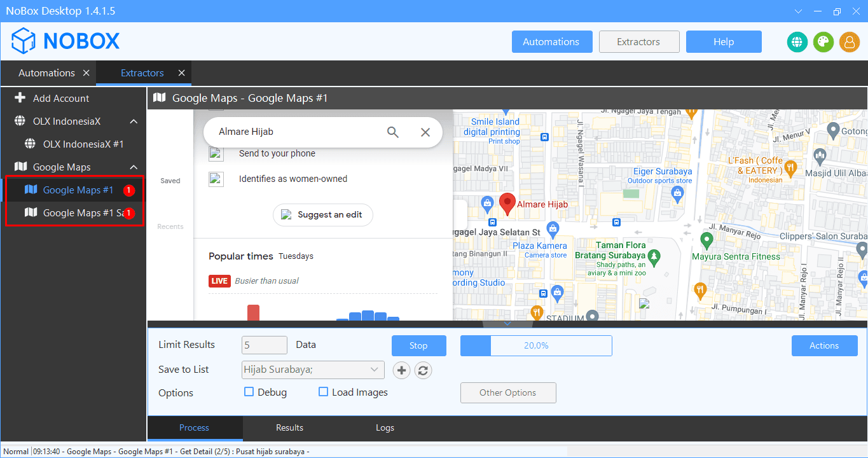Switch to the Results tab
This screenshot has width=868, height=458.
coord(289,427)
